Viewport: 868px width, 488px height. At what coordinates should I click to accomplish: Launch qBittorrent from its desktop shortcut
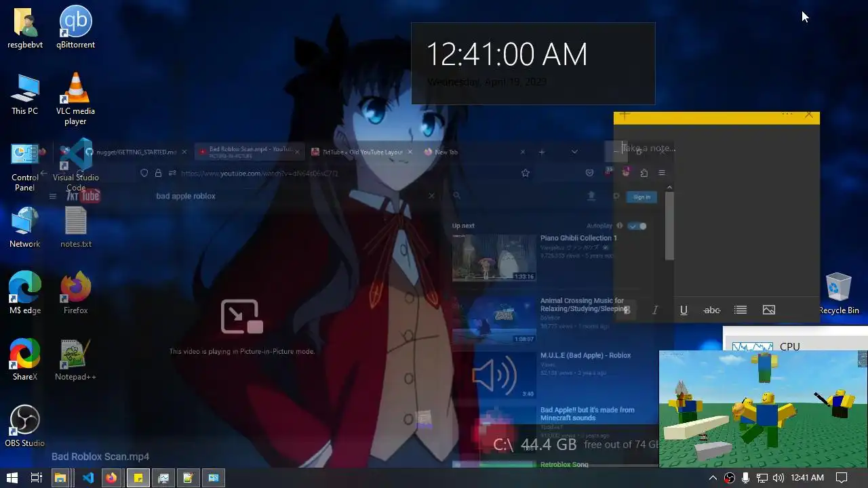pyautogui.click(x=75, y=28)
